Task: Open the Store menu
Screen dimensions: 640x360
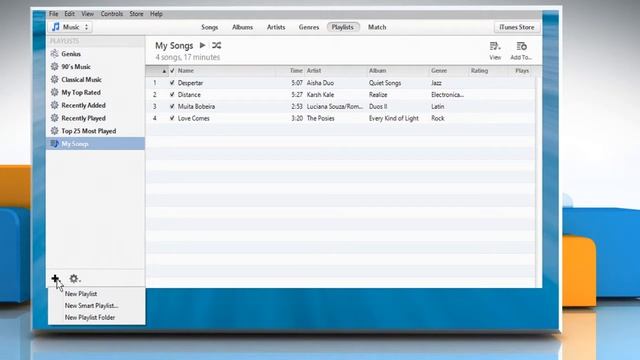Action: coord(136,14)
